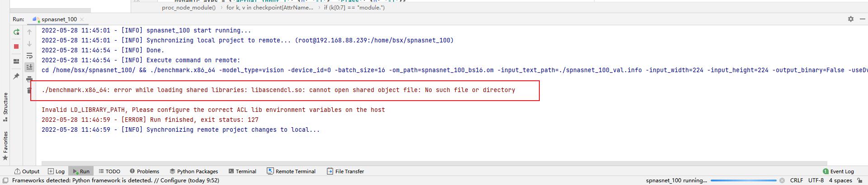Viewport: 868px width, 185px height.
Task: Print console output with printer icon
Action: (x=29, y=79)
